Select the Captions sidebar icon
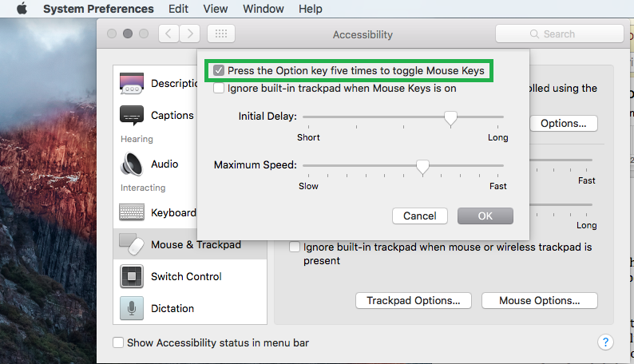 coord(132,116)
